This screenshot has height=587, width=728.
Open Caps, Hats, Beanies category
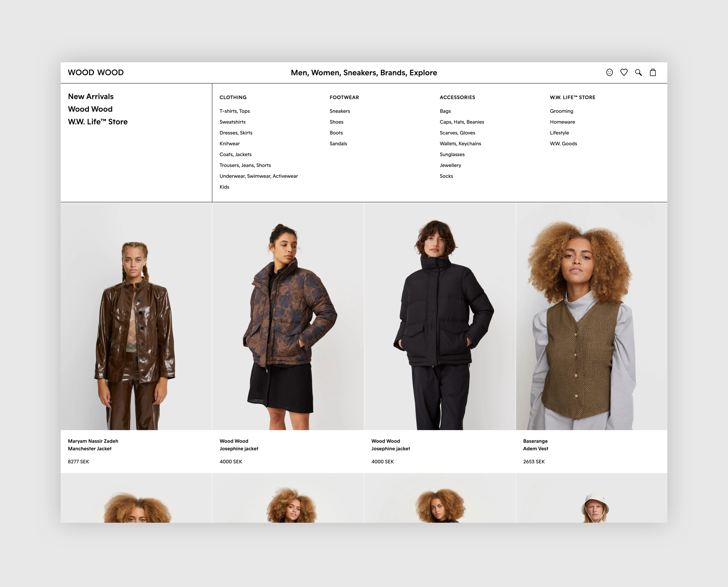(x=462, y=122)
